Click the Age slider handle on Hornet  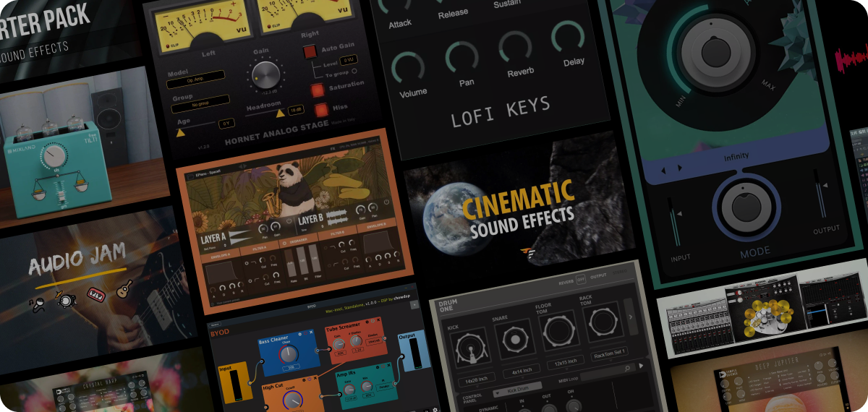182,132
